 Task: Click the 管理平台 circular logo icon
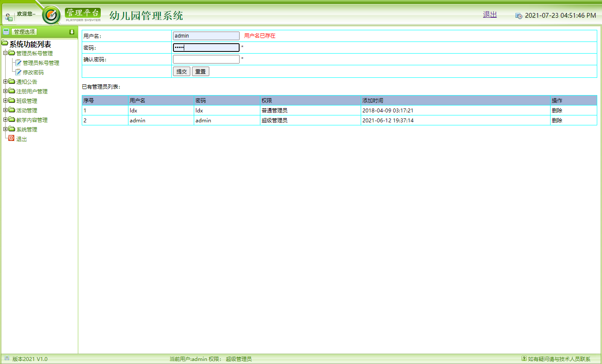(x=51, y=15)
